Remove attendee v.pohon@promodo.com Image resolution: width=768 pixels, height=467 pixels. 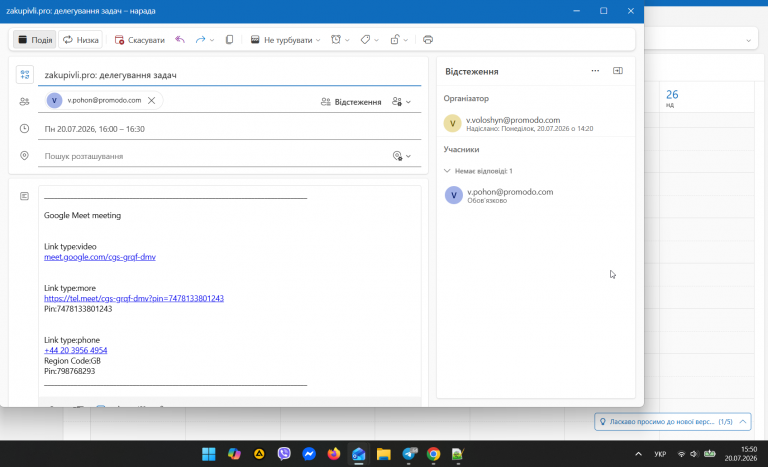pos(152,100)
